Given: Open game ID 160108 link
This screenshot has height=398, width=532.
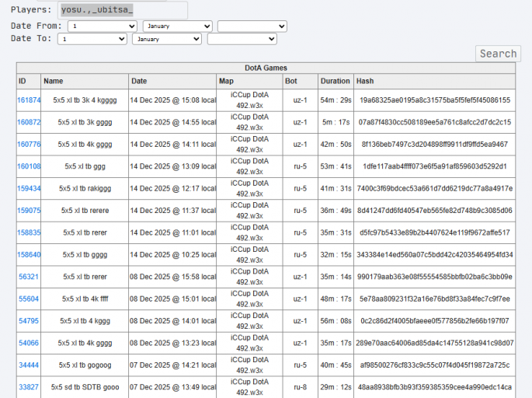Looking at the screenshot, I should pyautogui.click(x=29, y=166).
